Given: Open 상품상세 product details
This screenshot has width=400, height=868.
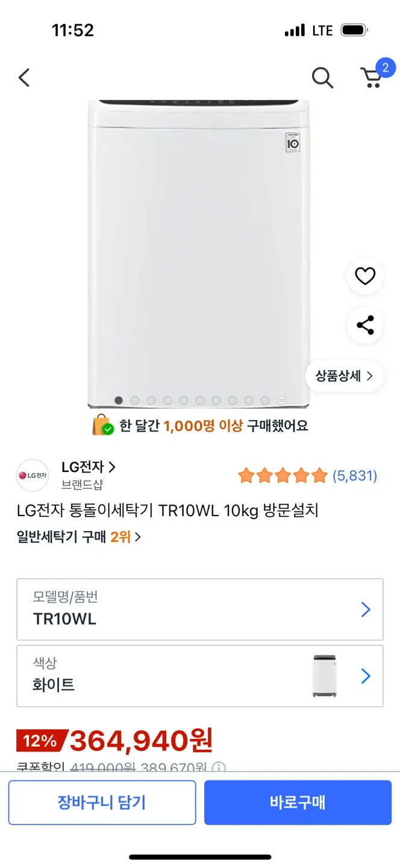Looking at the screenshot, I should pyautogui.click(x=344, y=376).
